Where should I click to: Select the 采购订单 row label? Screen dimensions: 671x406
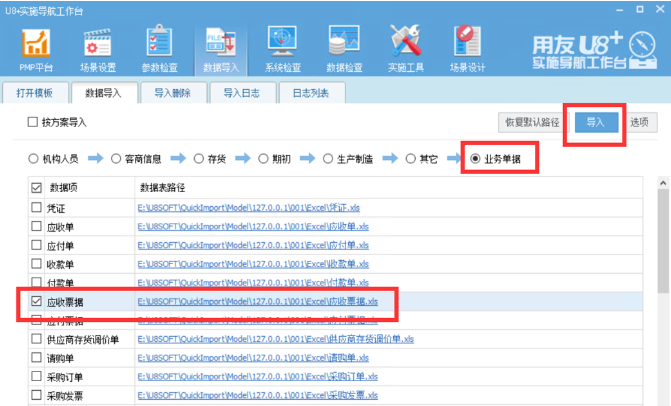(65, 377)
